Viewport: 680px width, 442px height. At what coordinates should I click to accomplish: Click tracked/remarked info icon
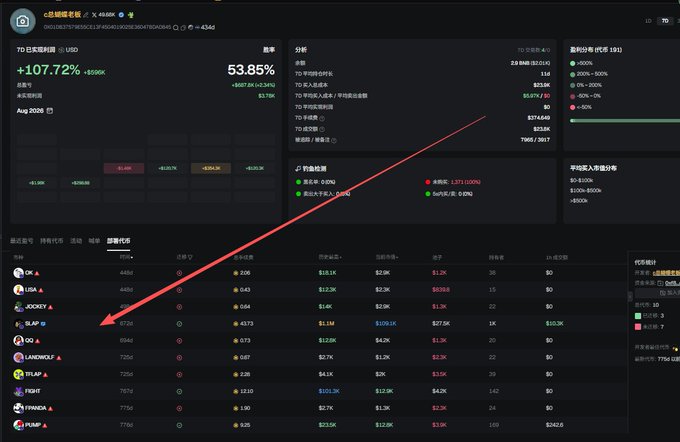pyautogui.click(x=334, y=141)
